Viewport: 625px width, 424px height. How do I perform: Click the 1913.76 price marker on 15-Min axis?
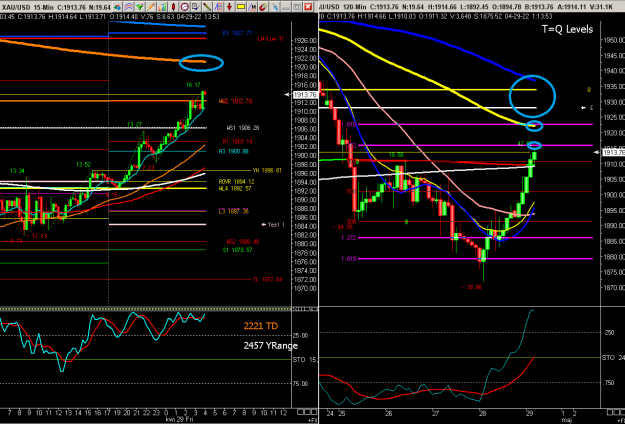click(x=305, y=94)
